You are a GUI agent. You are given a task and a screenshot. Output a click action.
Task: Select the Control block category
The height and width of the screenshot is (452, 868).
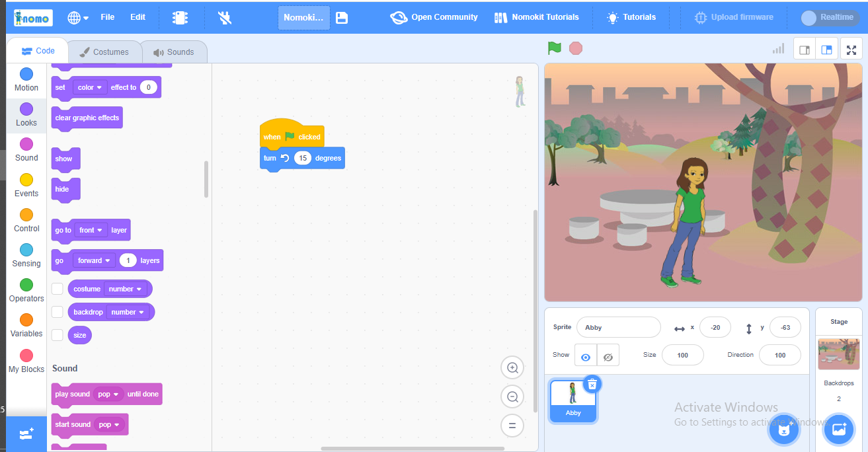(26, 220)
